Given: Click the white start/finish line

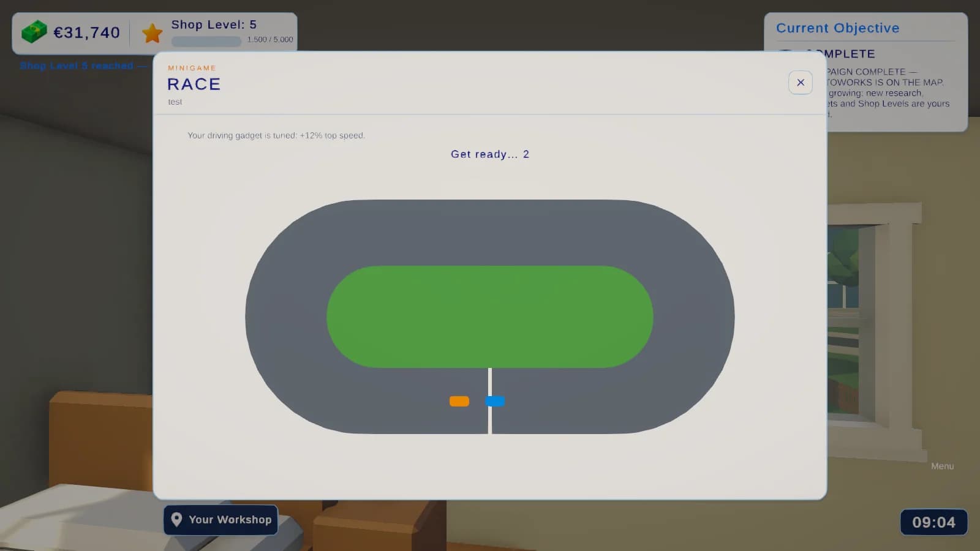Looking at the screenshot, I should pyautogui.click(x=490, y=401).
